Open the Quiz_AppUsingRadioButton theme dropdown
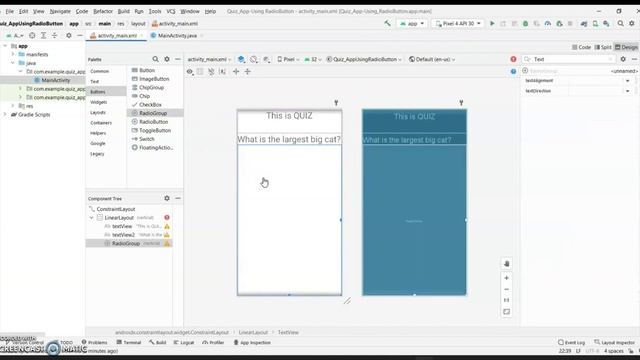The image size is (640, 360). [364, 59]
